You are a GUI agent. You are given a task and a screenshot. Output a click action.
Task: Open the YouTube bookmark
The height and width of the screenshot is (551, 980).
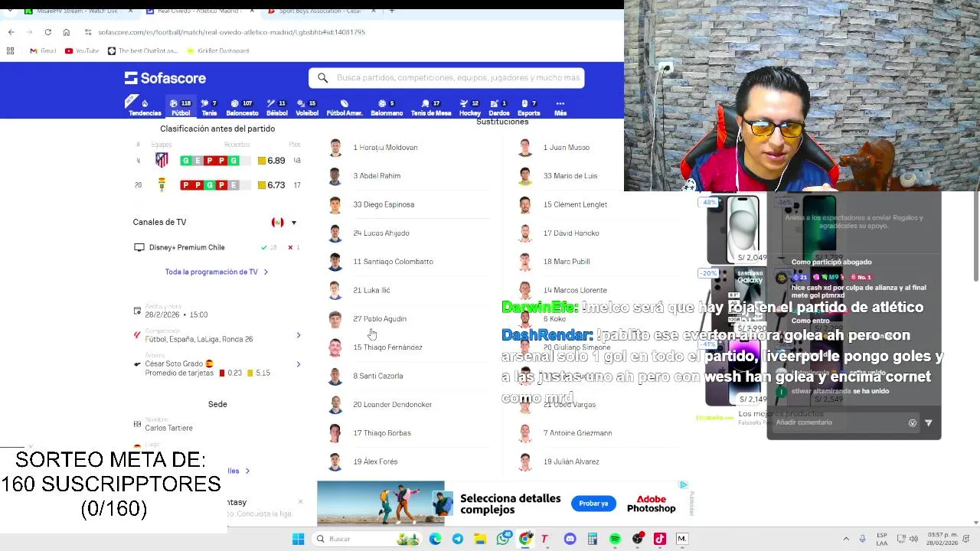click(x=82, y=51)
